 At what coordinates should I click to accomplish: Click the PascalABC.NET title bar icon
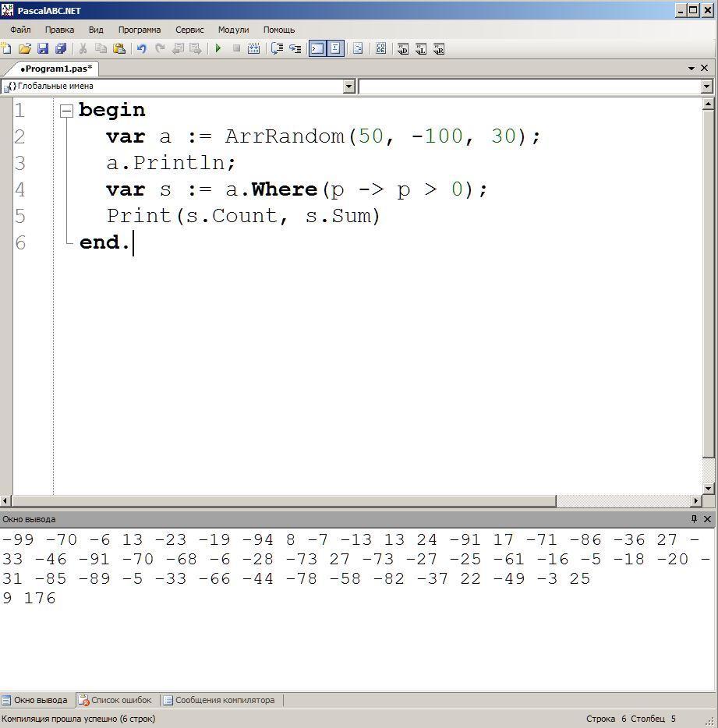[8, 9]
